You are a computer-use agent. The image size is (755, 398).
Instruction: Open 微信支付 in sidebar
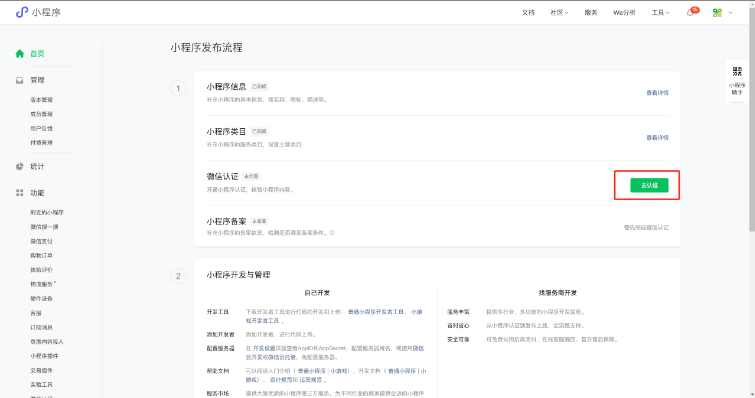(41, 241)
